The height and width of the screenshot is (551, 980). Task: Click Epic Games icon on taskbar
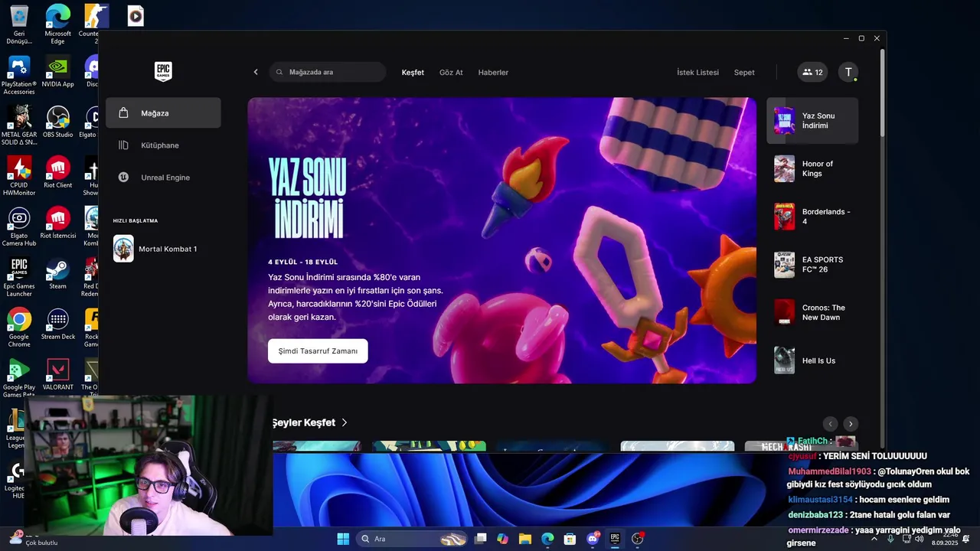(x=615, y=539)
